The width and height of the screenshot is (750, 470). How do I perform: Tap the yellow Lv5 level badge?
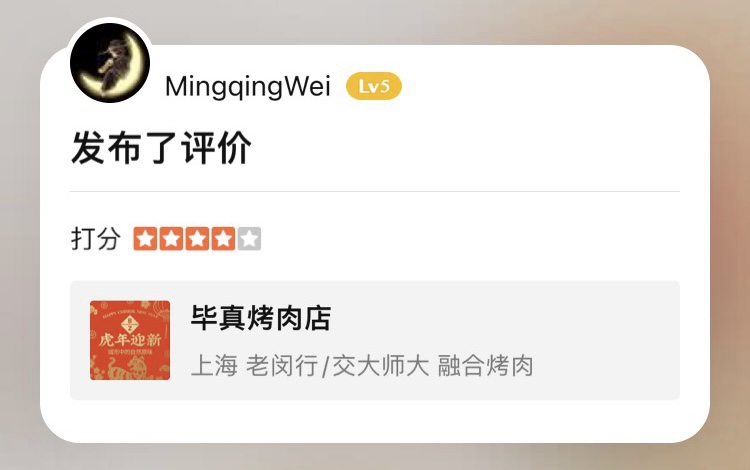(x=374, y=87)
